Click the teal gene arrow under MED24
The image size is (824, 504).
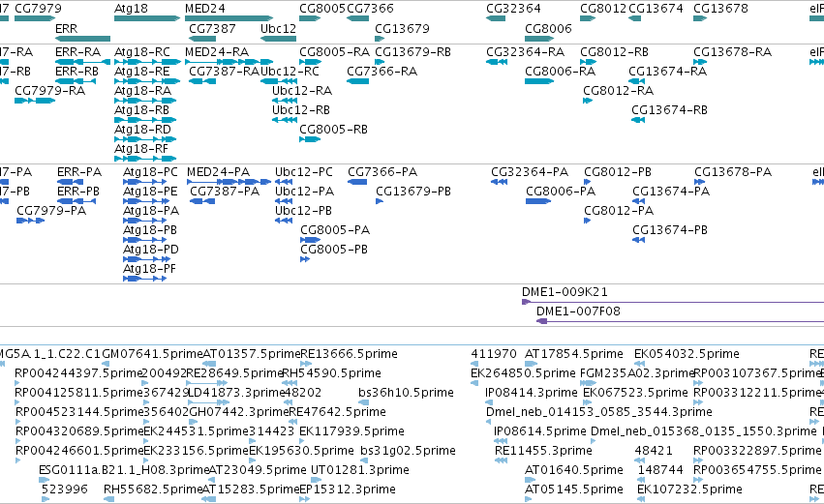[x=229, y=18]
